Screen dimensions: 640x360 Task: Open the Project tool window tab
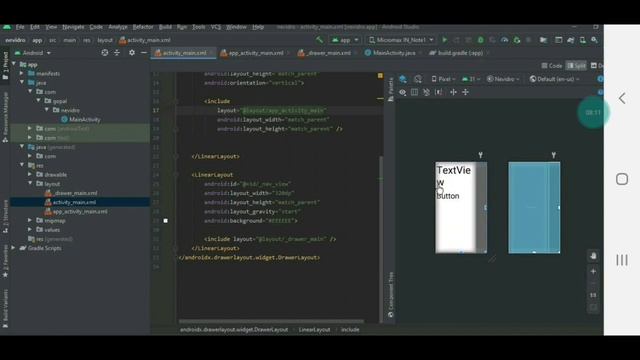(5, 65)
